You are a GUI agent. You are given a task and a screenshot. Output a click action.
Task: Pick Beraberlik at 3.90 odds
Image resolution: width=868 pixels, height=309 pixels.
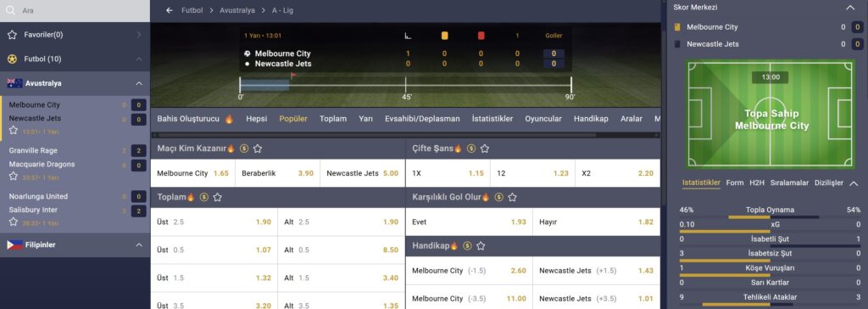click(x=277, y=173)
